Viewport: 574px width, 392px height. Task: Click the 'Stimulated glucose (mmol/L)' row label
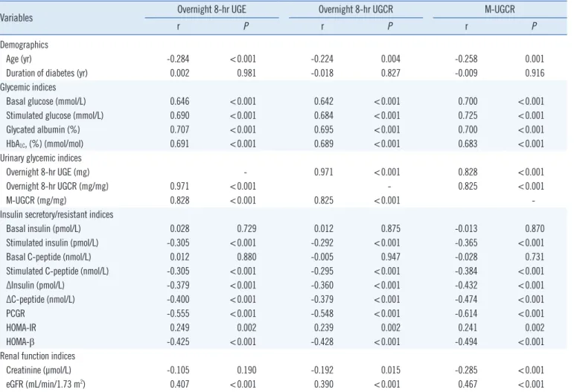(55, 115)
